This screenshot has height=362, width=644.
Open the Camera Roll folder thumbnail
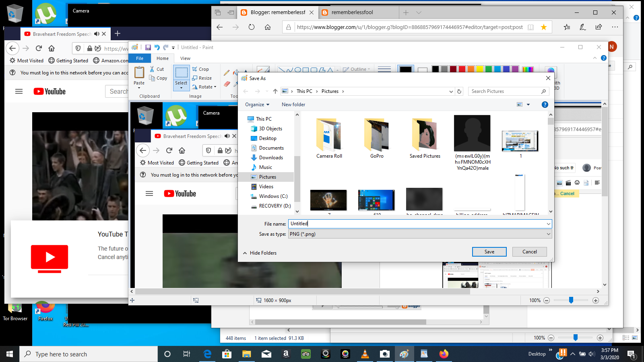329,138
